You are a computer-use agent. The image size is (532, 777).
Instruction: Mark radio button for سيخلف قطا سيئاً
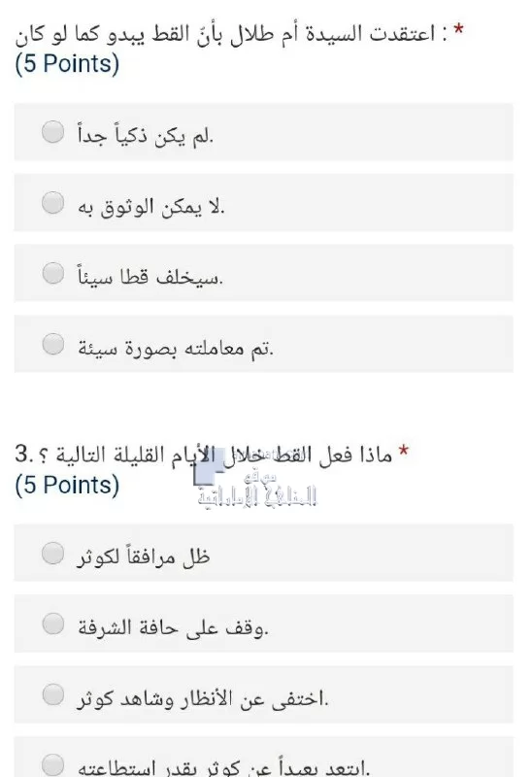53,273
